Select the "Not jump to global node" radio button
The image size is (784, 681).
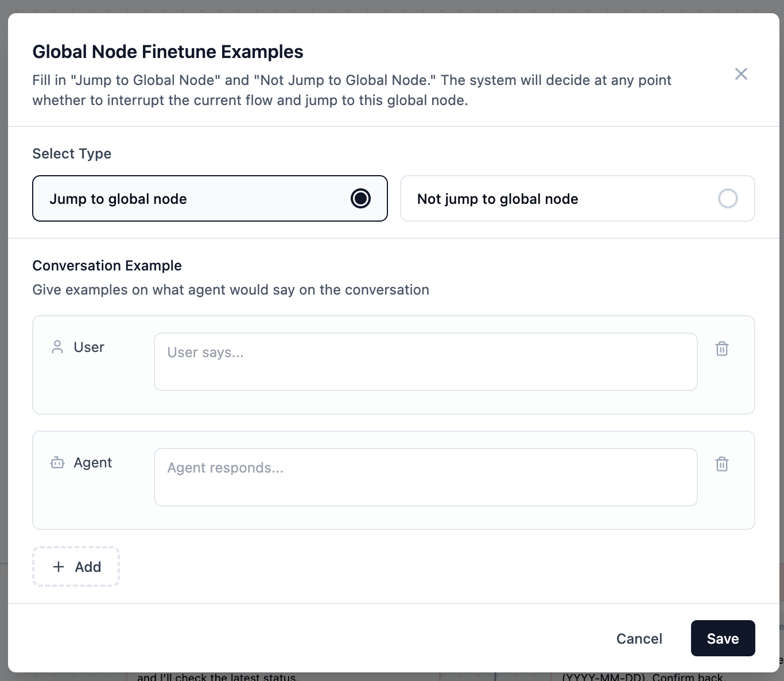[728, 199]
